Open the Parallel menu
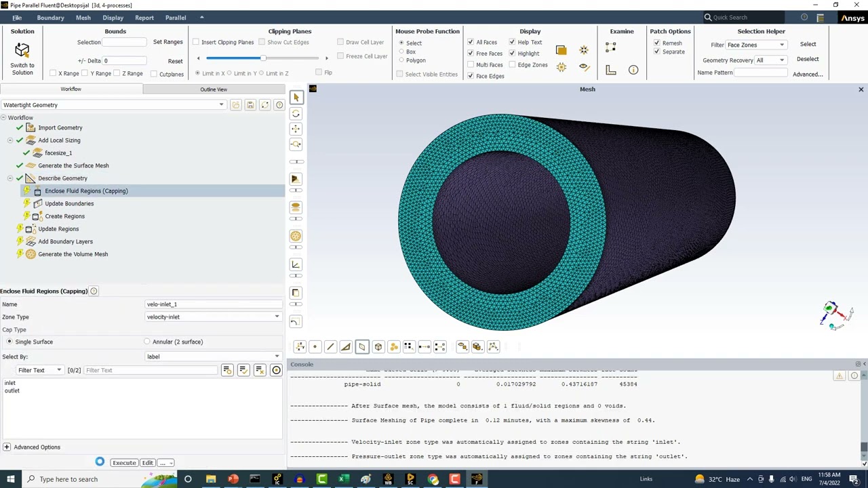The height and width of the screenshot is (488, 868). tap(176, 18)
